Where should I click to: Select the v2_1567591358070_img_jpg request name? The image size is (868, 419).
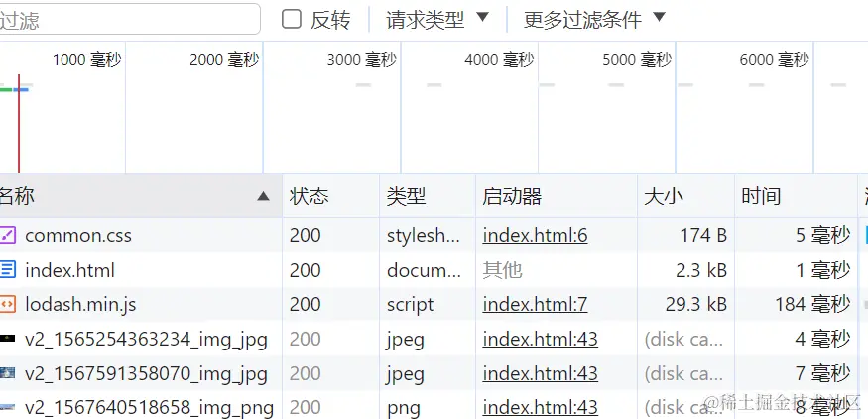146,374
